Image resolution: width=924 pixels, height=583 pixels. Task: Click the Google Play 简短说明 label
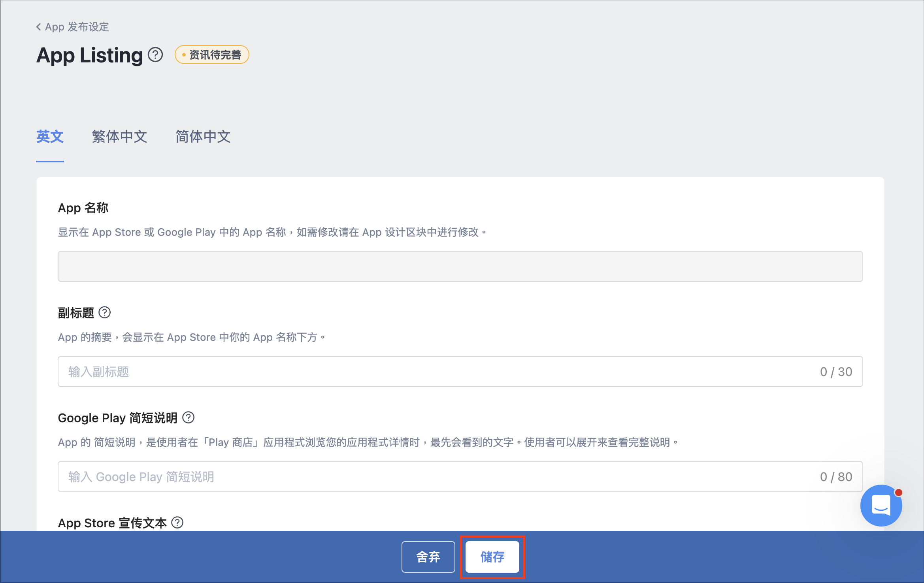[x=118, y=418]
